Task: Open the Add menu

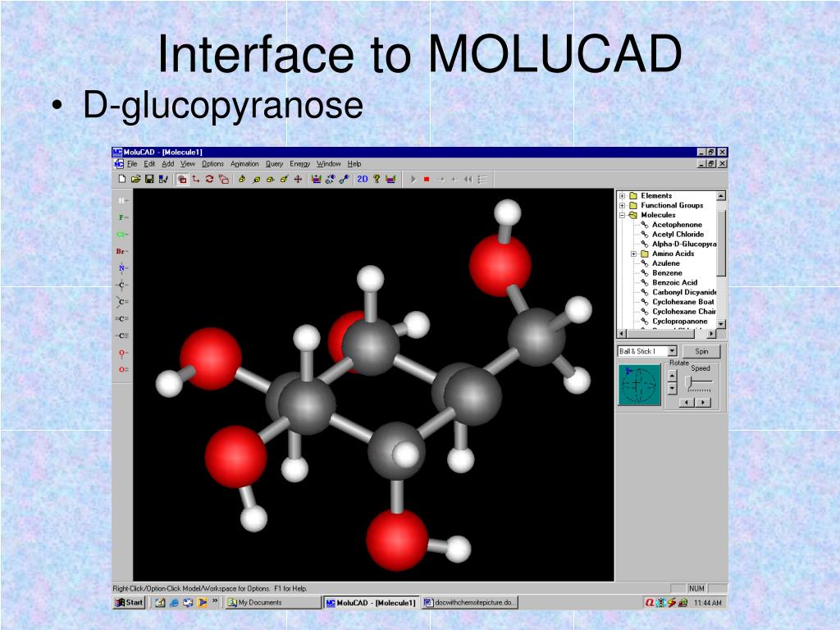Action: [167, 164]
